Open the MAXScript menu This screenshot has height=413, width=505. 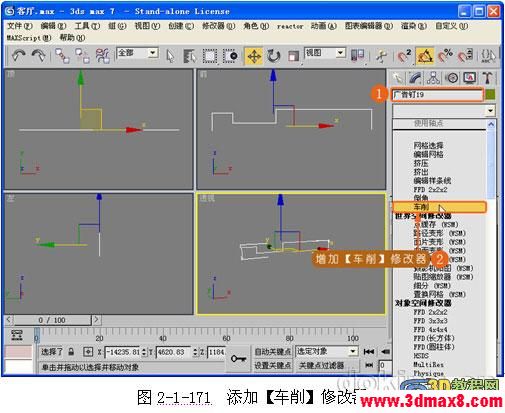point(29,38)
